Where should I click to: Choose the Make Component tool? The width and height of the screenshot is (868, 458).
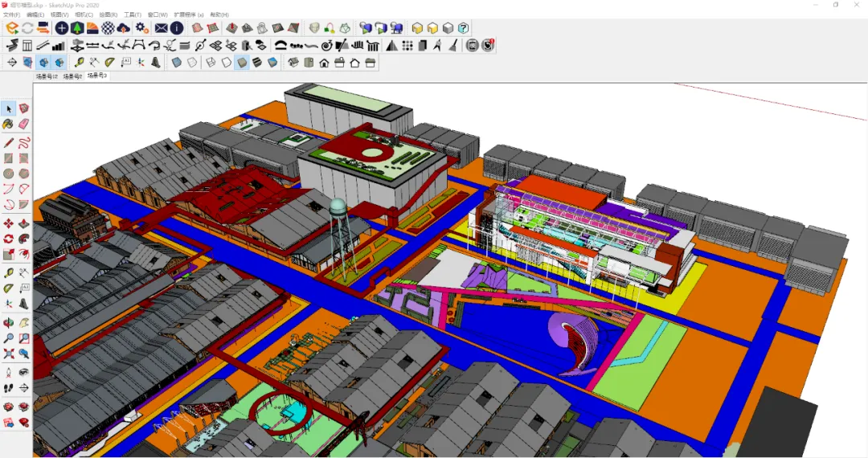[24, 109]
